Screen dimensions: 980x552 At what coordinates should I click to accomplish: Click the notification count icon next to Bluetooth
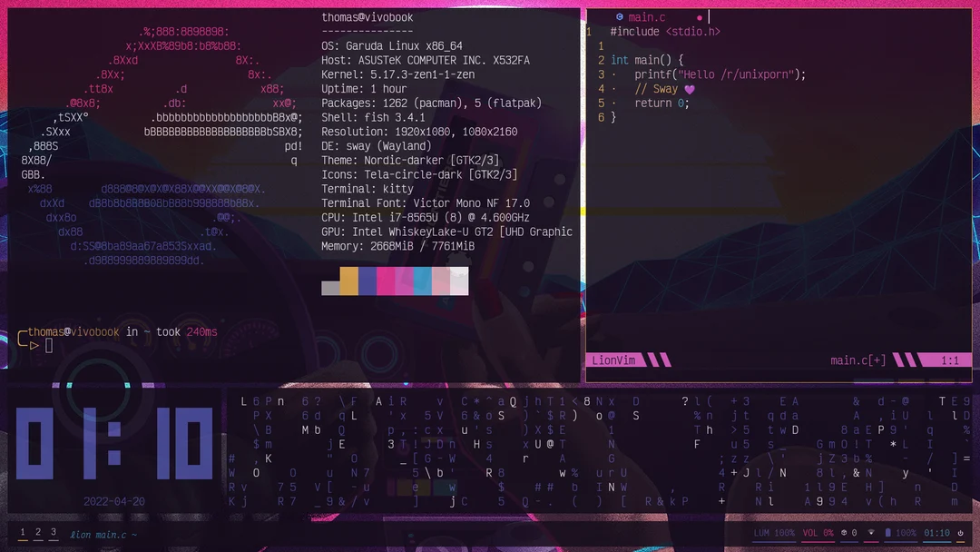855,533
